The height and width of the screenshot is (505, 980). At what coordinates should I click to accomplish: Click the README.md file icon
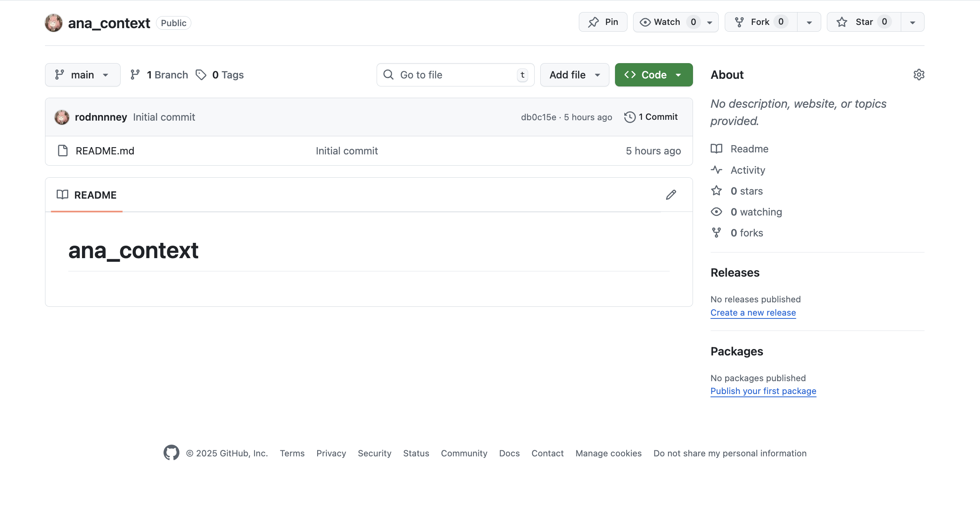[x=62, y=150]
